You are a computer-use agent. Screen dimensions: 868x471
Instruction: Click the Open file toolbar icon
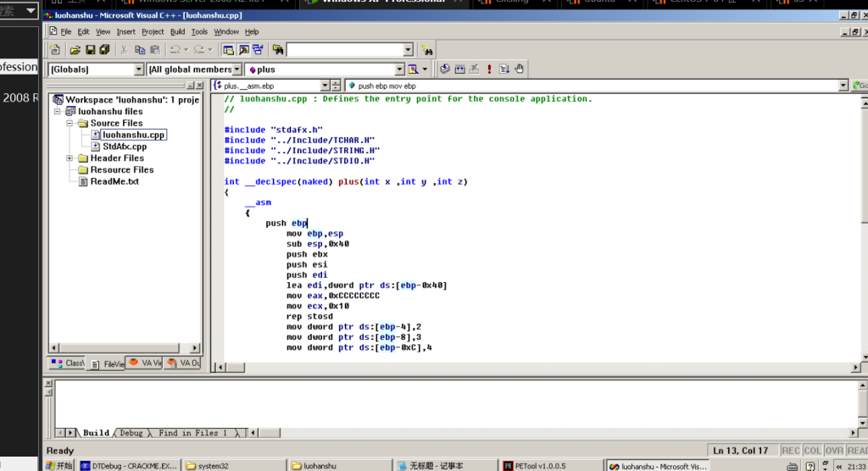click(x=75, y=51)
